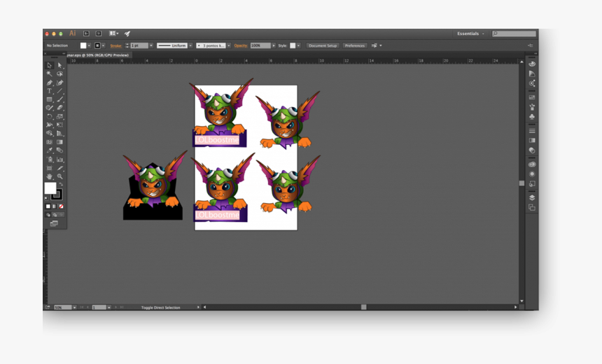The width and height of the screenshot is (602, 364).
Task: Open Preferences from control bar
Action: (x=354, y=45)
